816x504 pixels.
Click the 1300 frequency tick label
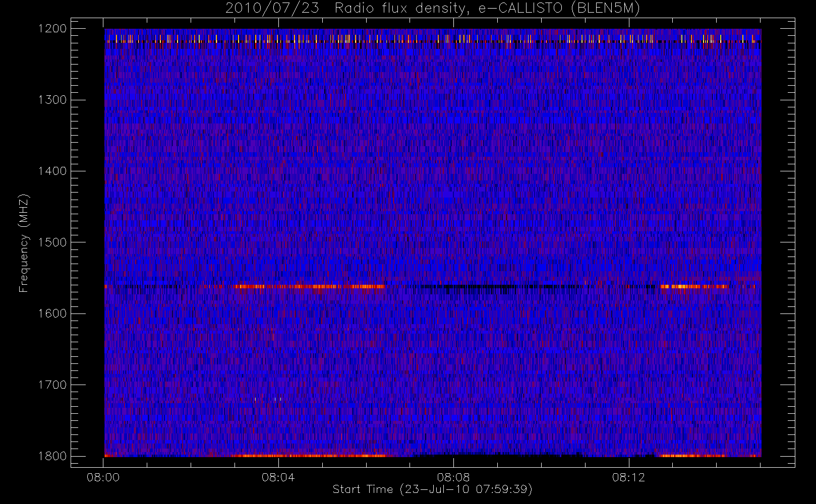[52, 100]
